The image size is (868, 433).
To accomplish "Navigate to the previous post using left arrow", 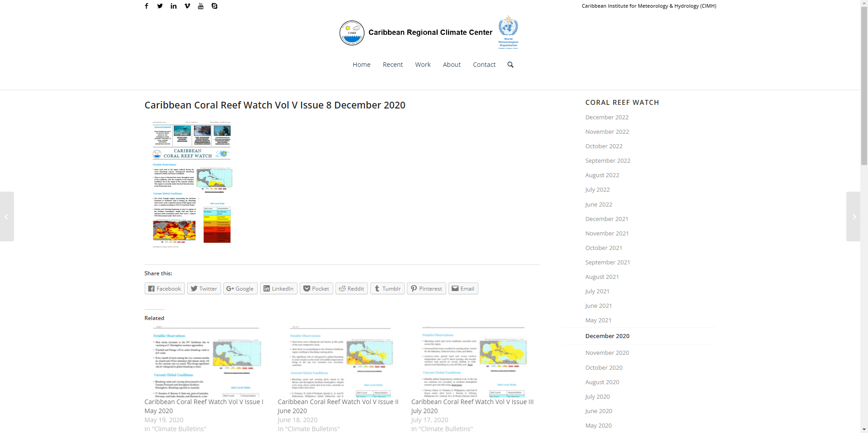I will click(x=6, y=216).
